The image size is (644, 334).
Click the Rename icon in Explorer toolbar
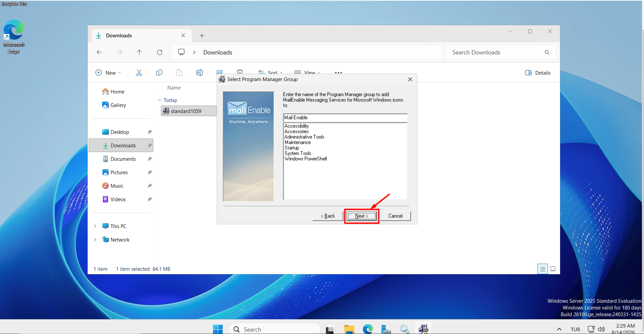pos(200,73)
